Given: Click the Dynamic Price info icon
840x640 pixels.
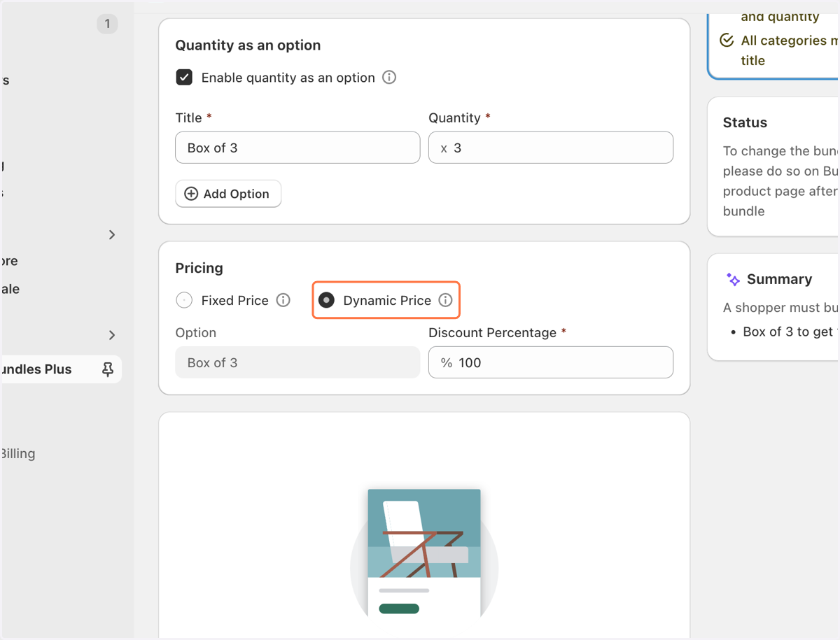Looking at the screenshot, I should [x=445, y=300].
